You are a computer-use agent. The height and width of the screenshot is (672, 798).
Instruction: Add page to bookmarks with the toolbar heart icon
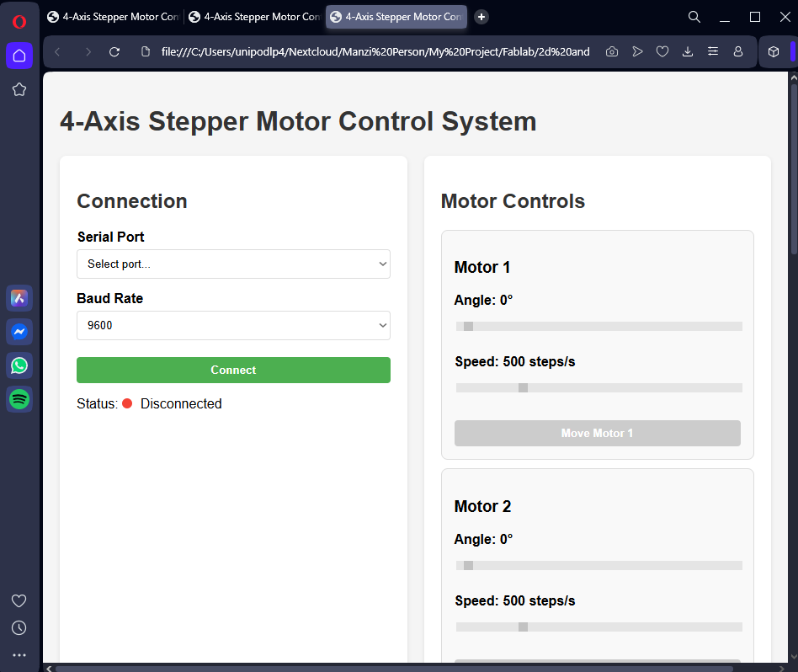tap(662, 52)
